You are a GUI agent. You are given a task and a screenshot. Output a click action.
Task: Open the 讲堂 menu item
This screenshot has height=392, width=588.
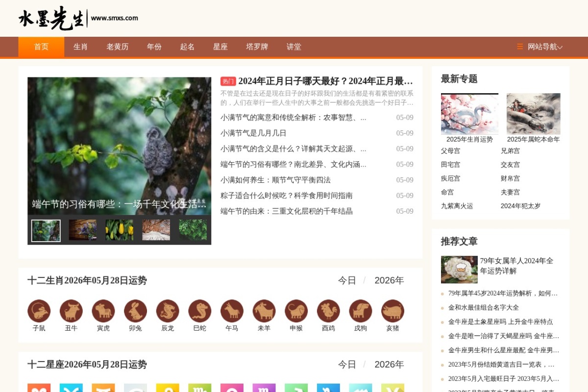coord(294,47)
